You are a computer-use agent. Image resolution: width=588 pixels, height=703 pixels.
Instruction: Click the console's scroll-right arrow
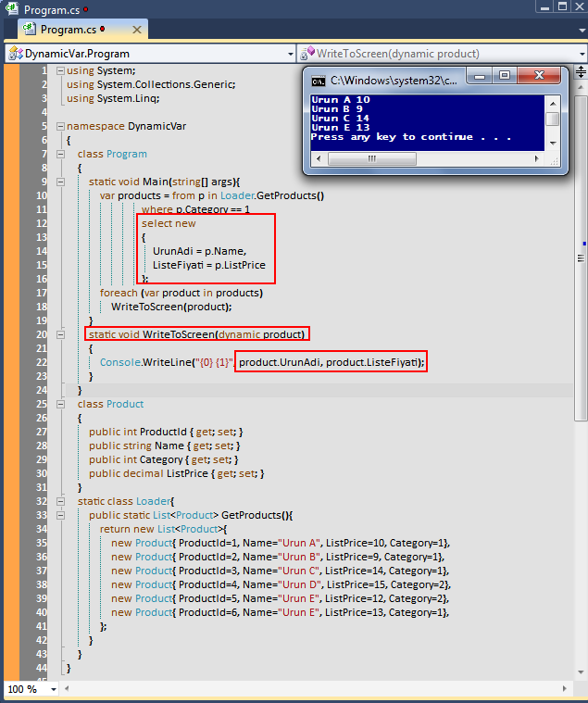click(x=537, y=158)
